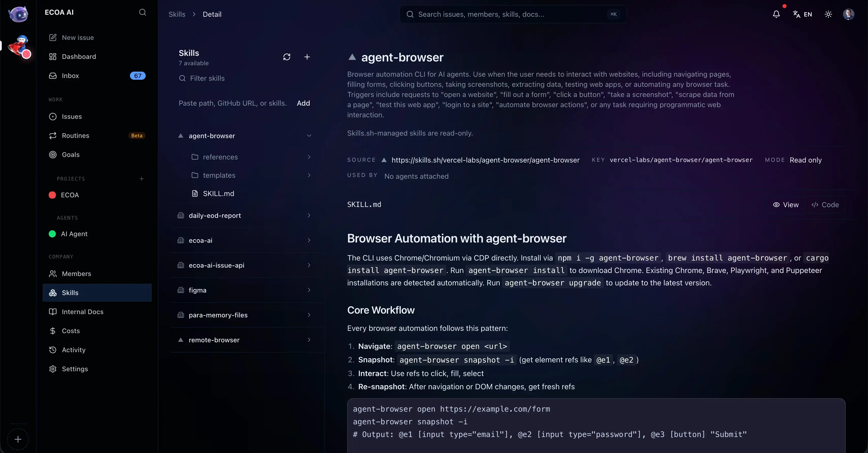Switch to Code mode
This screenshot has width=868, height=453.
point(825,205)
